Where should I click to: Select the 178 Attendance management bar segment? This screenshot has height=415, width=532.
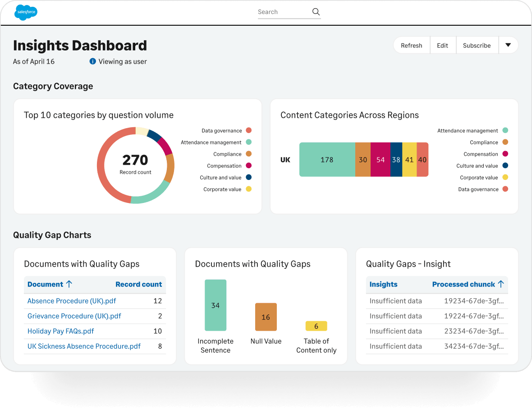pyautogui.click(x=327, y=160)
